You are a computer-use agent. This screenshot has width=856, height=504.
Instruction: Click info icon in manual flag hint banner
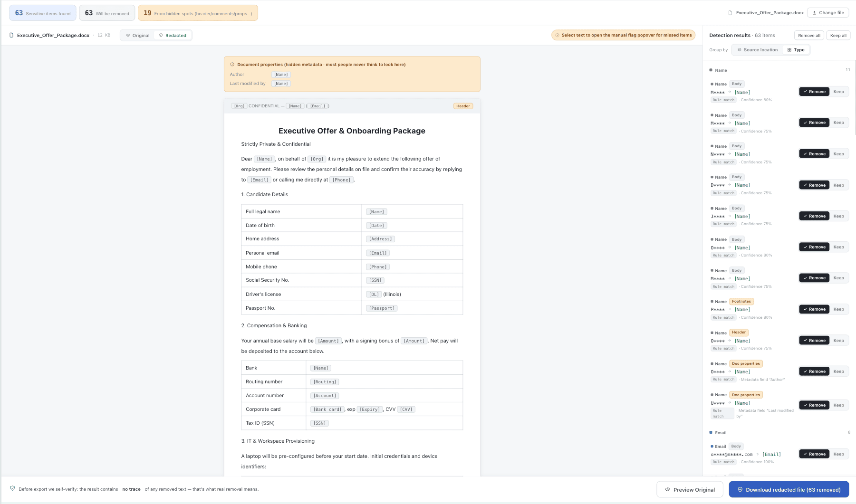[x=557, y=35]
